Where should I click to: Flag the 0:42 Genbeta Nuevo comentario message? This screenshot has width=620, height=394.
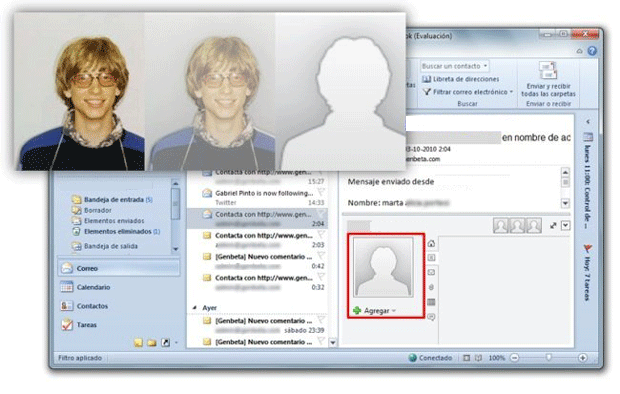(321, 256)
